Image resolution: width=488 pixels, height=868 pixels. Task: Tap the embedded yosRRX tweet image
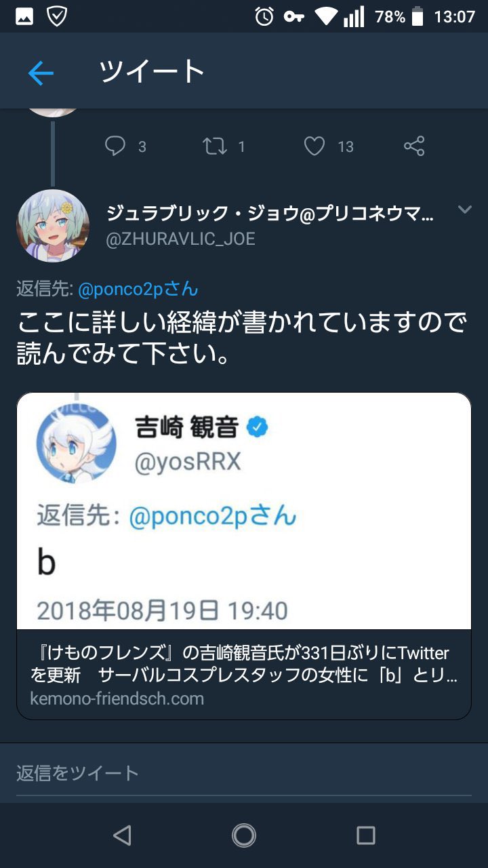pyautogui.click(x=244, y=511)
